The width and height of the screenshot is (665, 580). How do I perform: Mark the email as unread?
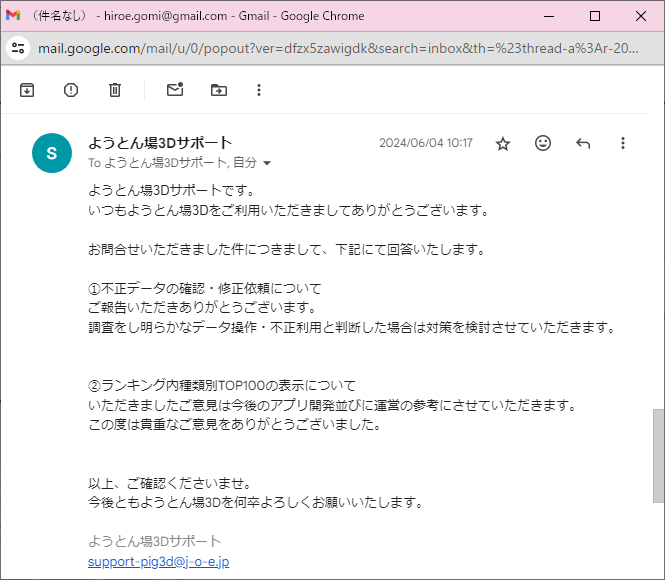click(175, 89)
